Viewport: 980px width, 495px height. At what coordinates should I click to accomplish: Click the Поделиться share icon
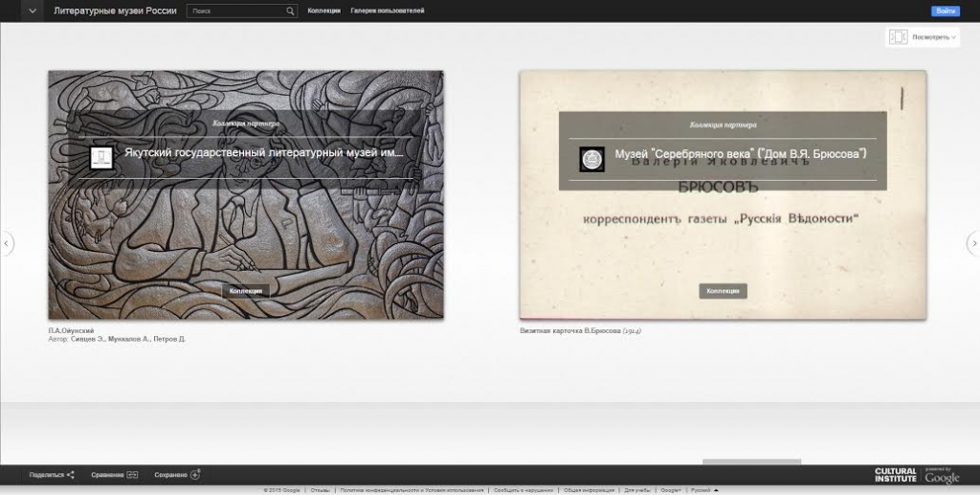[x=70, y=475]
